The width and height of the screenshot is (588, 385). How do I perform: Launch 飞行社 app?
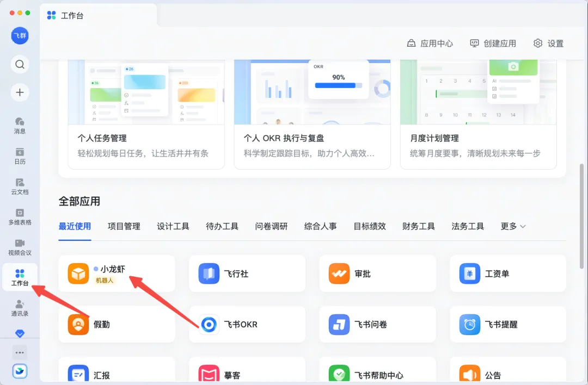247,274
